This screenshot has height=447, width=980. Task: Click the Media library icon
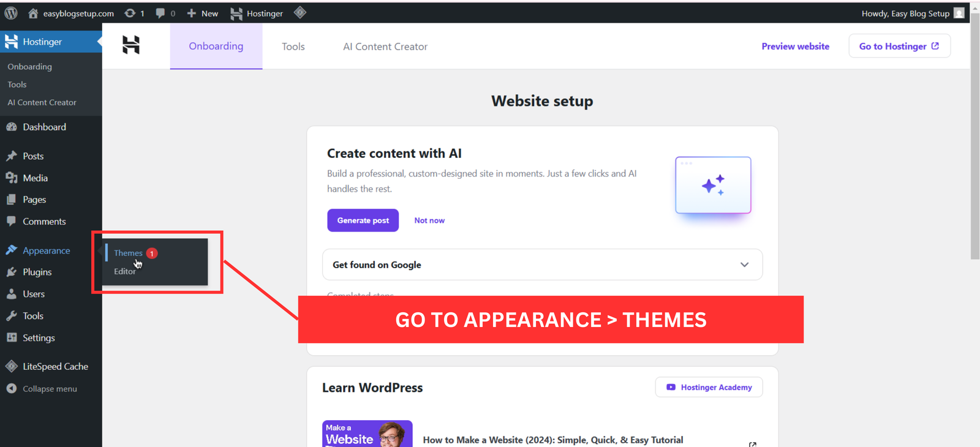click(x=11, y=178)
